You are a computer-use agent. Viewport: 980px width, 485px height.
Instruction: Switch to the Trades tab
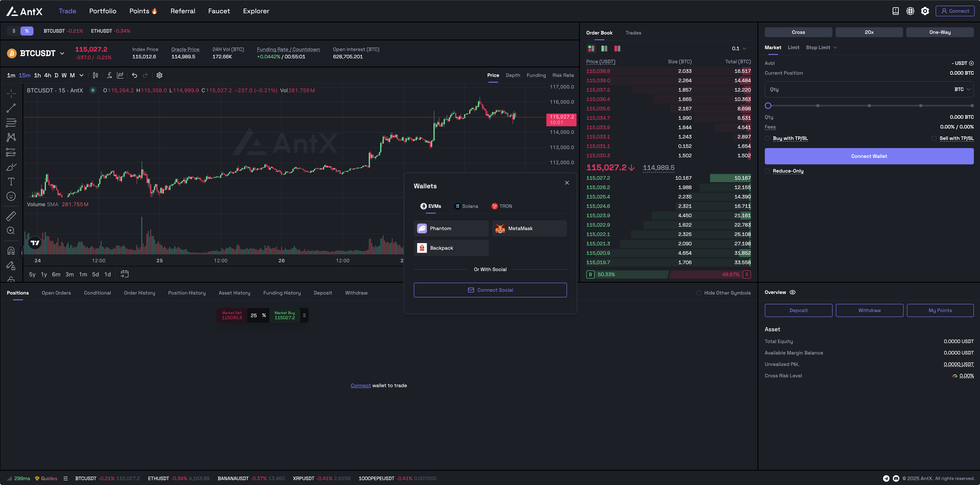pyautogui.click(x=633, y=33)
